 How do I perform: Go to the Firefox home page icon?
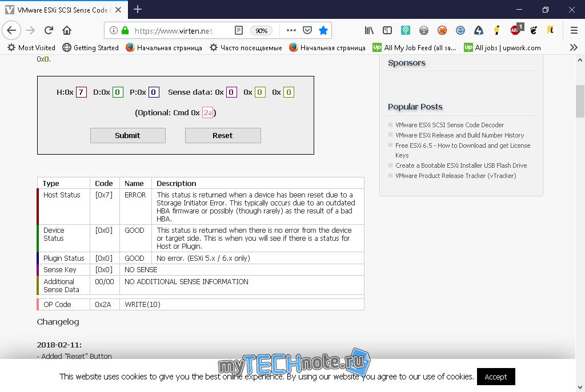tap(67, 30)
